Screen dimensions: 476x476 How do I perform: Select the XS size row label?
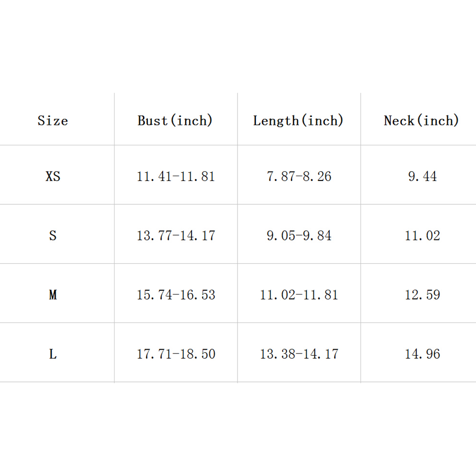pyautogui.click(x=53, y=177)
